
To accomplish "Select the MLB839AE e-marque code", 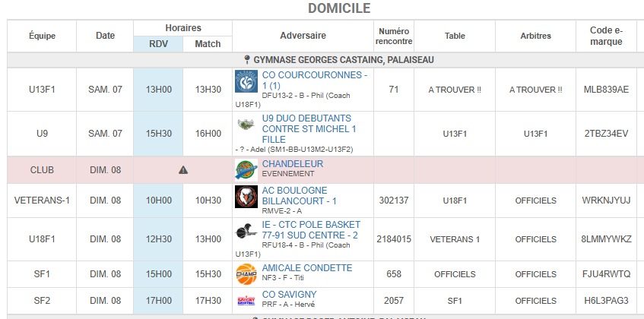I will [606, 90].
